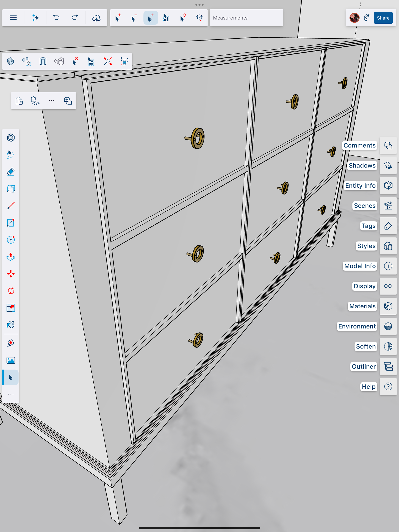Toggle the add/subtract selection mode
Image resolution: width=399 pixels, height=532 pixels.
[x=150, y=18]
